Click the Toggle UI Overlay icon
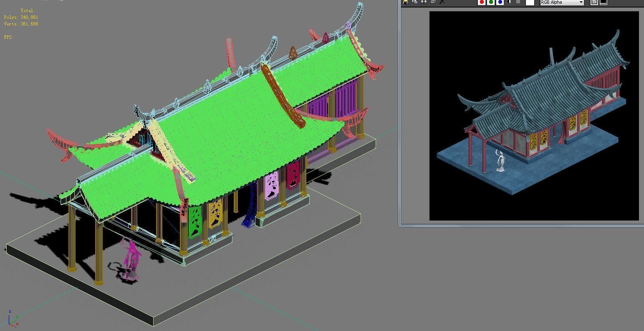This screenshot has width=644, height=331. [x=594, y=2]
